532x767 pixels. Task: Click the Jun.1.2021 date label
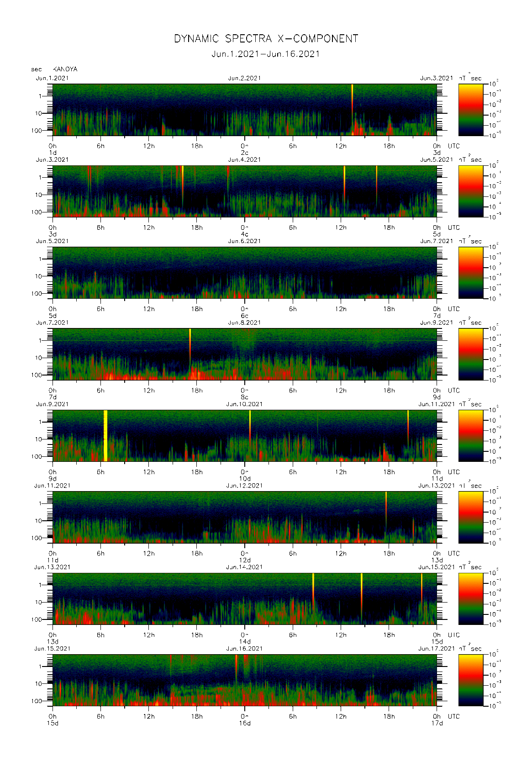[53, 78]
